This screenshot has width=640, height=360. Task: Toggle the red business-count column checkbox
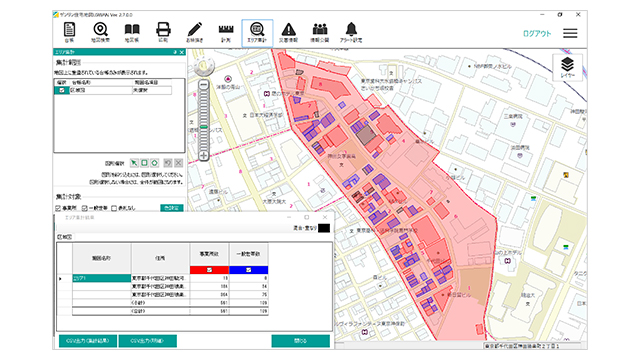coord(209,270)
